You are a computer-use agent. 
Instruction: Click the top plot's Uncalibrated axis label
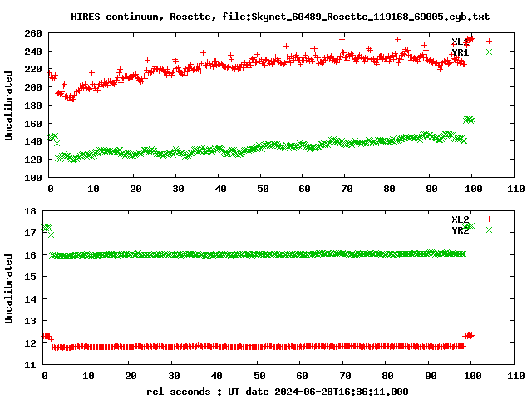(x=8, y=106)
